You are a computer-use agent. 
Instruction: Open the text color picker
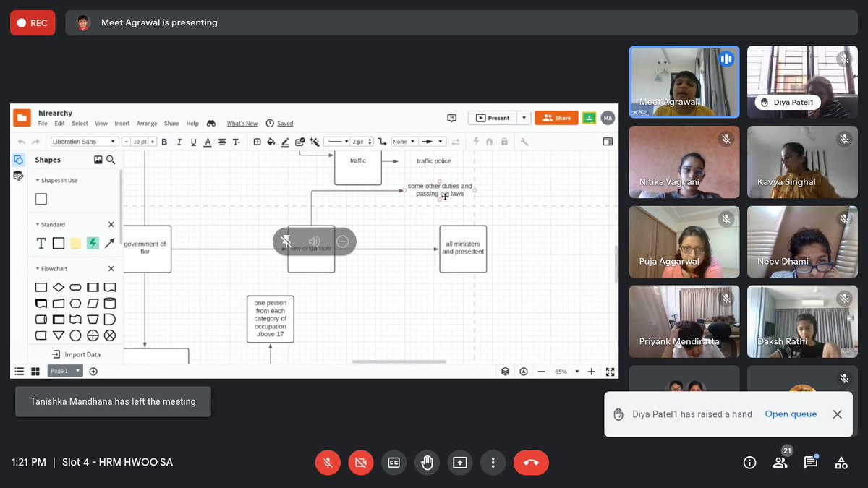[208, 142]
